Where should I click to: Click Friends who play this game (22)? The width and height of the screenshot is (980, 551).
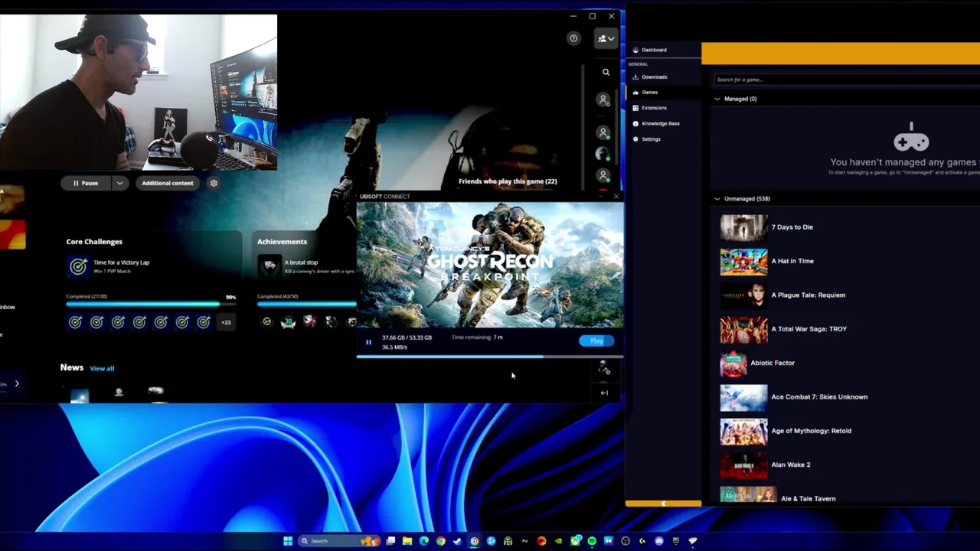coord(508,181)
